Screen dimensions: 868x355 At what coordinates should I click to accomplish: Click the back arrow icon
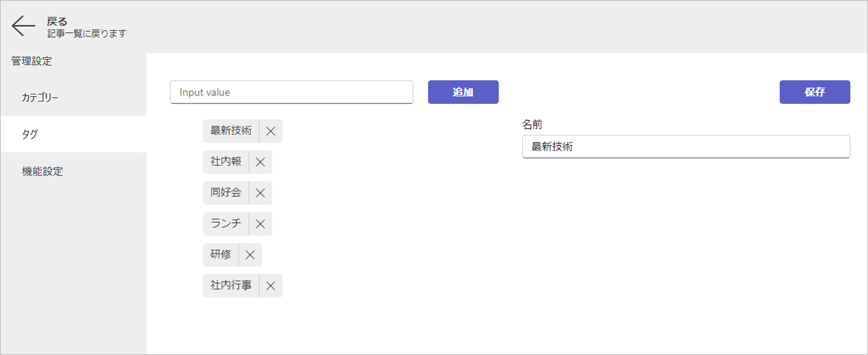(x=23, y=26)
